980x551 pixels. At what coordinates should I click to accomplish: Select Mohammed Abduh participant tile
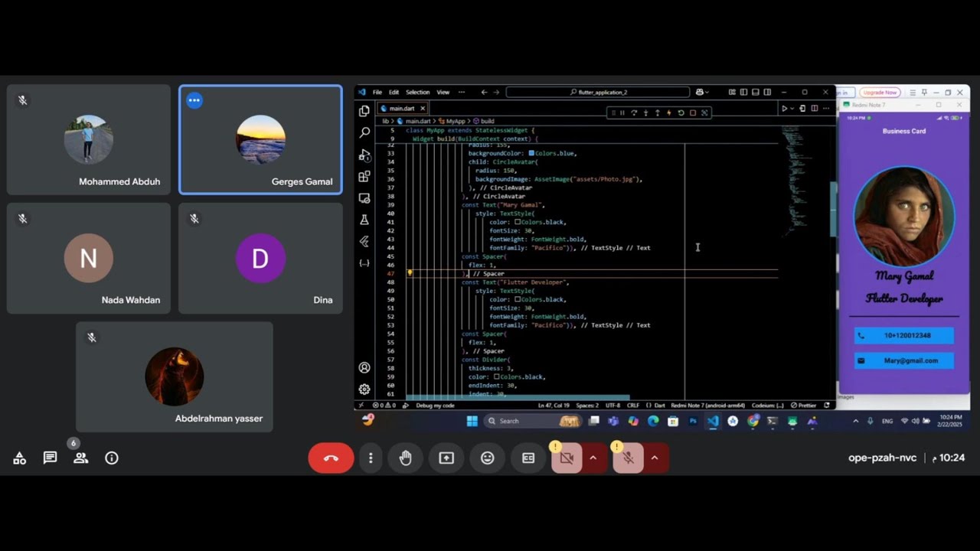click(89, 139)
